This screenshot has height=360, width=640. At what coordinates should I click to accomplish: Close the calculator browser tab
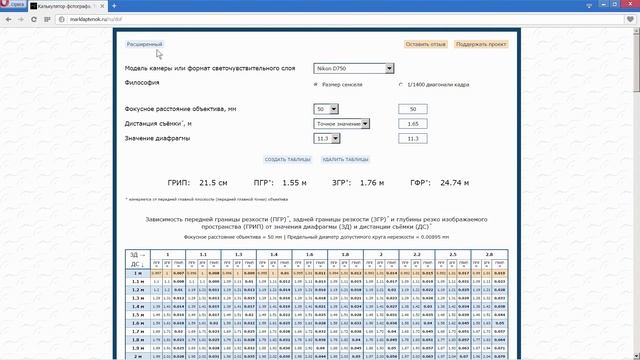102,6
